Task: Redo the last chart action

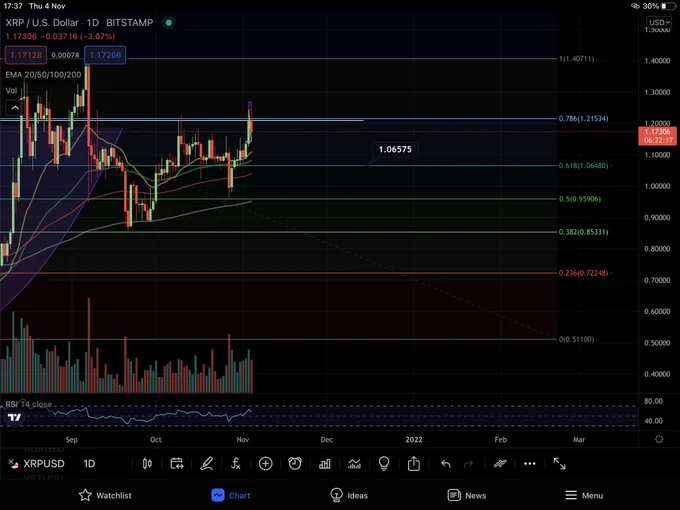Action: coord(468,464)
